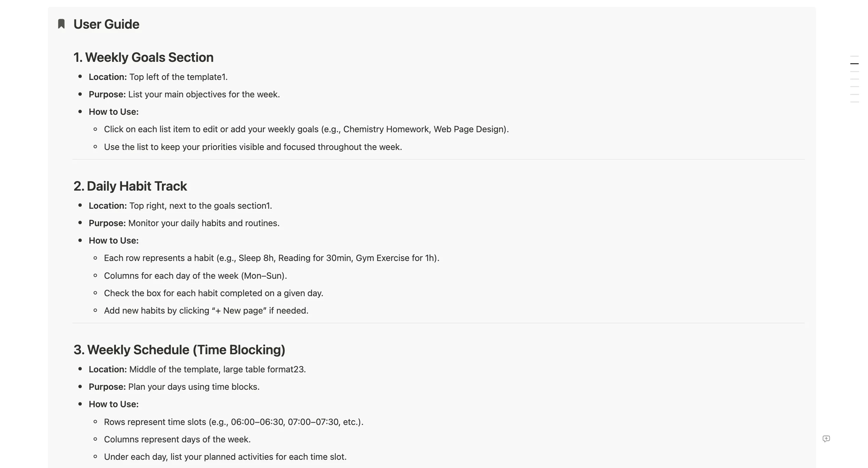Click the "3. Weekly Schedule (Time Blocking)" heading
Image resolution: width=868 pixels, height=468 pixels.
[x=179, y=350]
